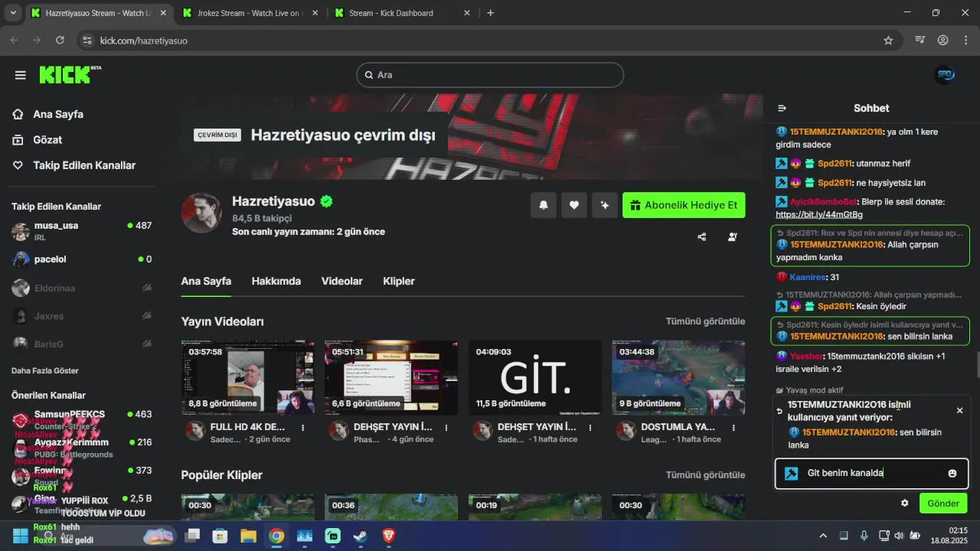Open pacelol followed channel
This screenshot has width=980, height=551.
pos(82,259)
